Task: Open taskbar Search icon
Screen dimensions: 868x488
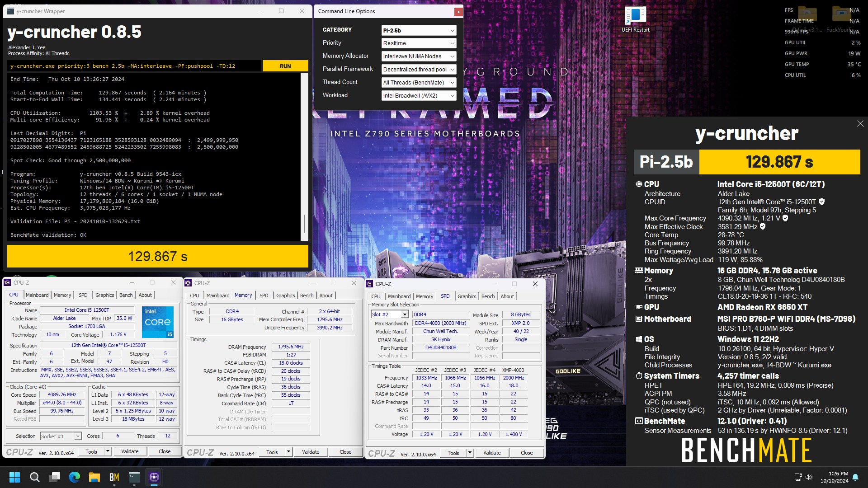Action: 34,477
